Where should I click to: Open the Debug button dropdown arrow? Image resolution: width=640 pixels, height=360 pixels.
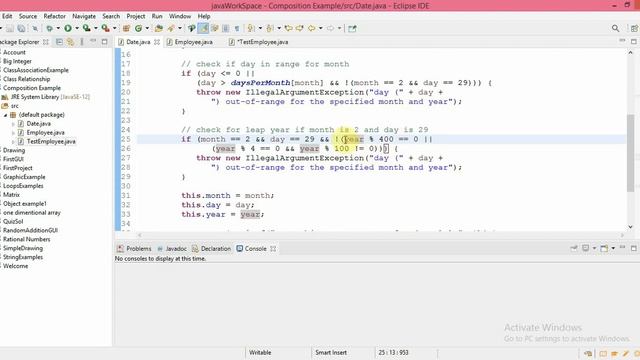point(58,28)
